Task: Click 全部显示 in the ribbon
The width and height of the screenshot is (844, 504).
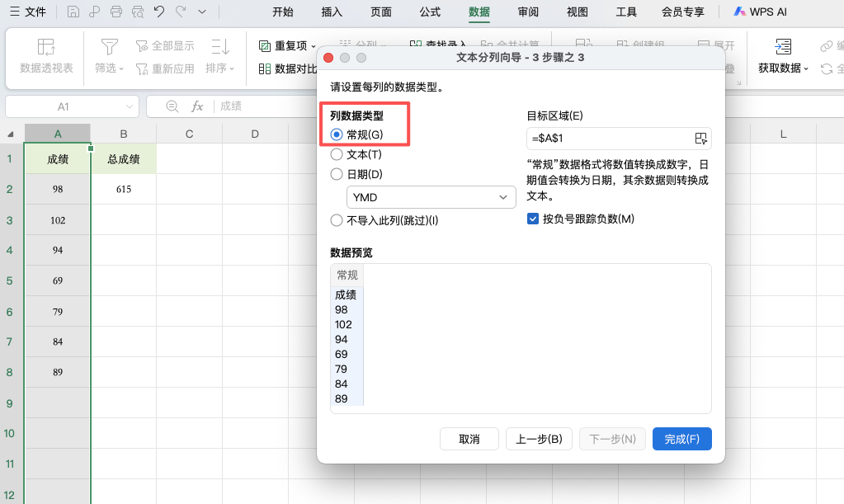Action: [x=165, y=46]
